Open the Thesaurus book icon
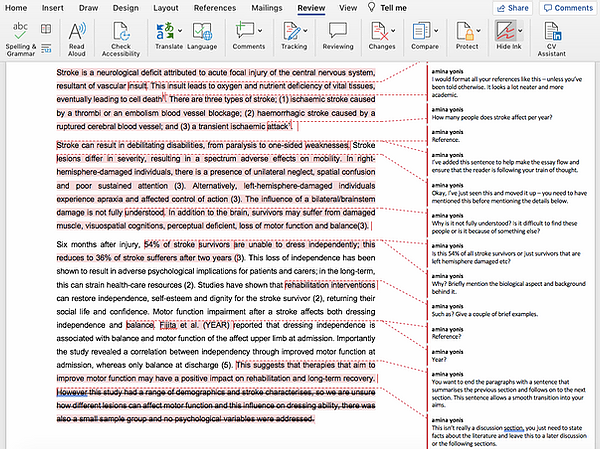600x449 pixels. tap(46, 29)
